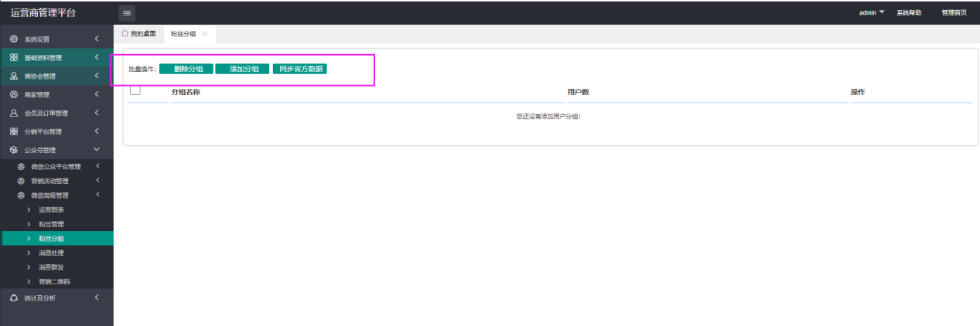Close the 粉丝分组 tab

204,34
